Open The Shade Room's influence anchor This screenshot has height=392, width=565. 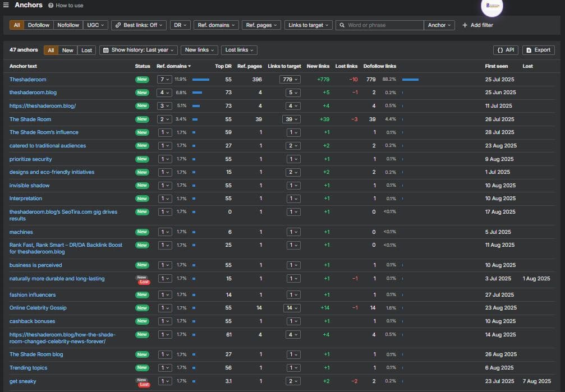[x=44, y=132]
